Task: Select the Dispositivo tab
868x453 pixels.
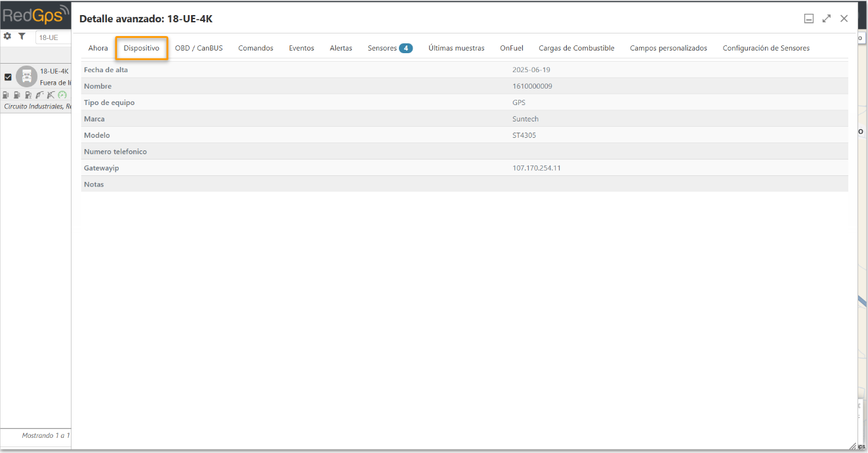Action: click(142, 48)
